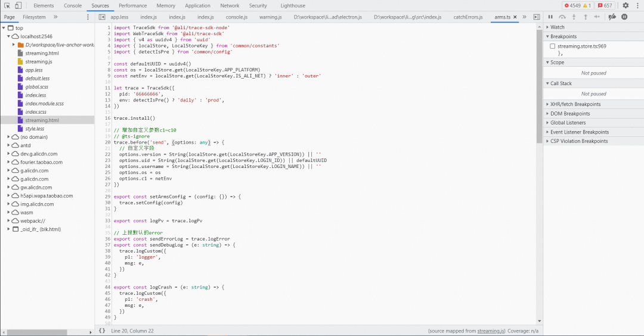The width and height of the screenshot is (644, 336).
Task: Follow the streaming.js source map link
Action: click(491, 331)
